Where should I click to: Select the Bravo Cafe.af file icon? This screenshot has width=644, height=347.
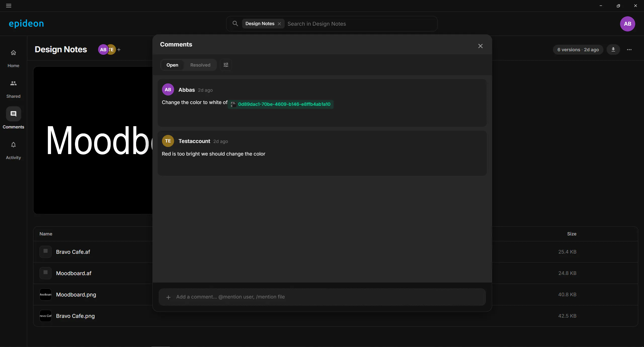46,252
